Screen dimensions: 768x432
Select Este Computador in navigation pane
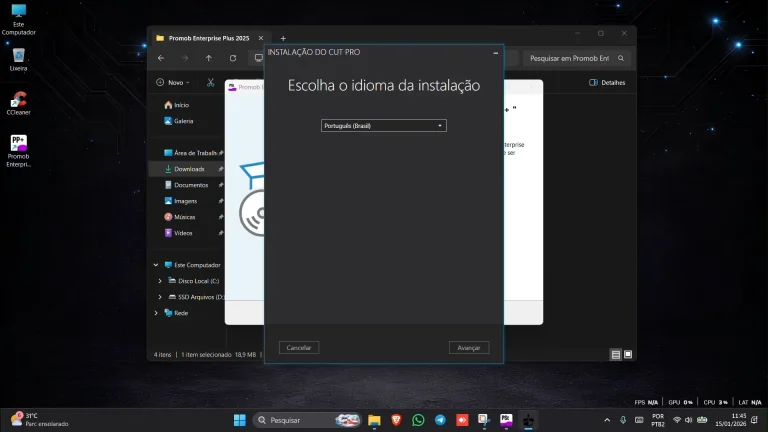[192, 265]
